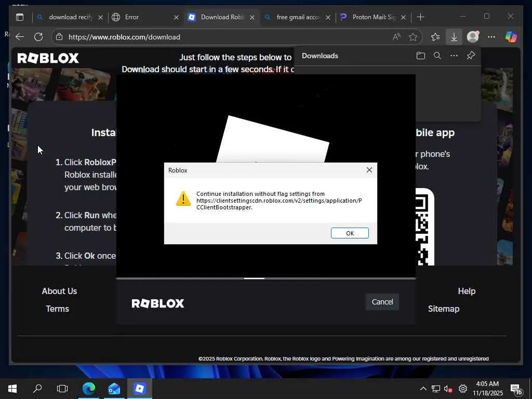Cancel the Roblox installer
The width and height of the screenshot is (532, 399).
point(382,302)
